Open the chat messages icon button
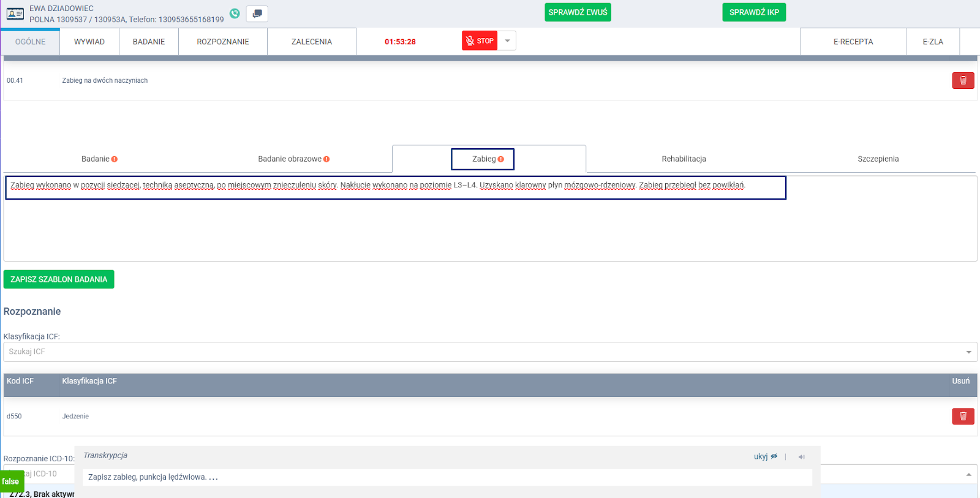980x498 pixels. coord(257,13)
